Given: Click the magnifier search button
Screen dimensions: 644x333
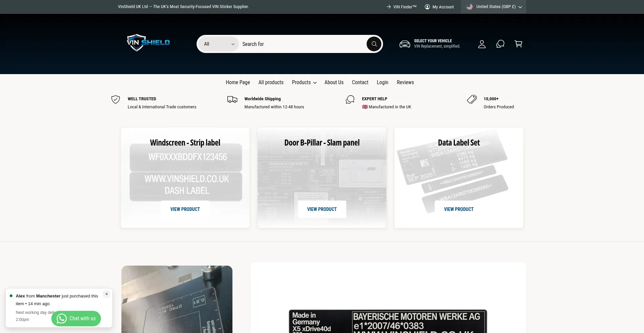Looking at the screenshot, I should [x=374, y=44].
